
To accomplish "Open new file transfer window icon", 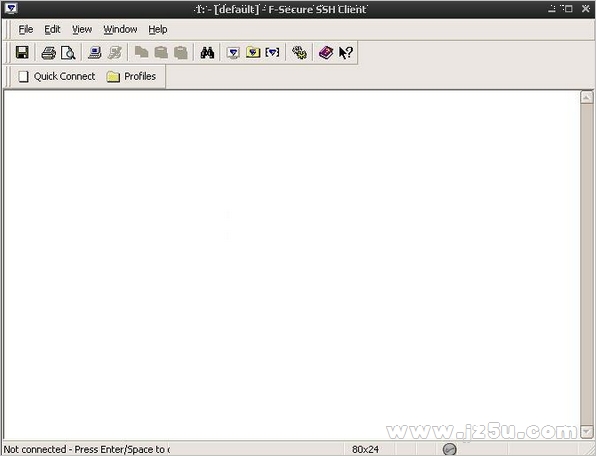I will [x=253, y=52].
